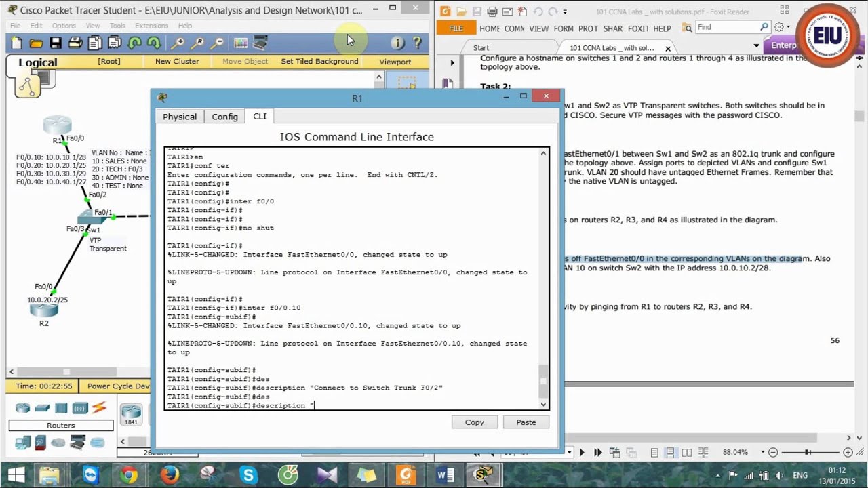Screen dimensions: 868x488
Task: Select the R2 router on the topology
Action: 43,310
